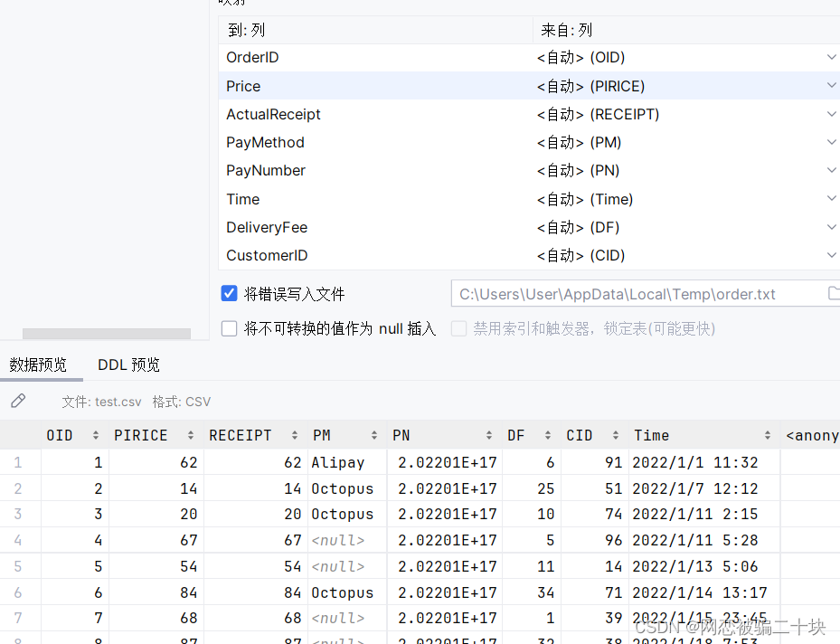The height and width of the screenshot is (644, 840).
Task: Click the pencil edit icon near 文件: test.csv
Action: pos(17,401)
